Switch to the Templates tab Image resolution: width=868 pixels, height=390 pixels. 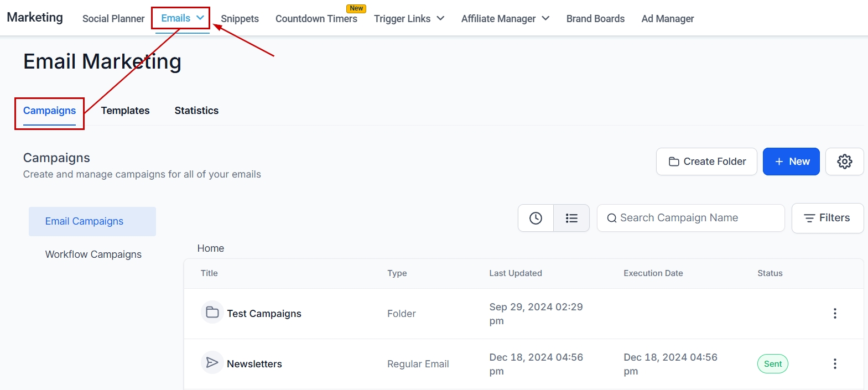(125, 111)
